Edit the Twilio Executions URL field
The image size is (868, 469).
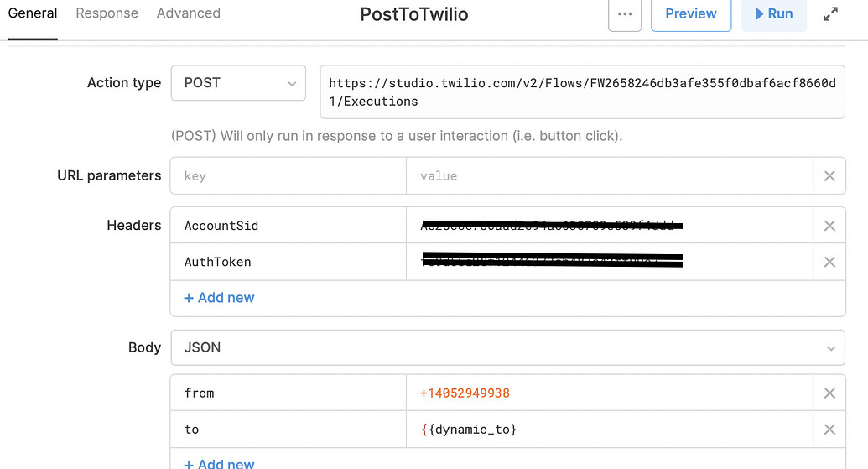tap(582, 92)
